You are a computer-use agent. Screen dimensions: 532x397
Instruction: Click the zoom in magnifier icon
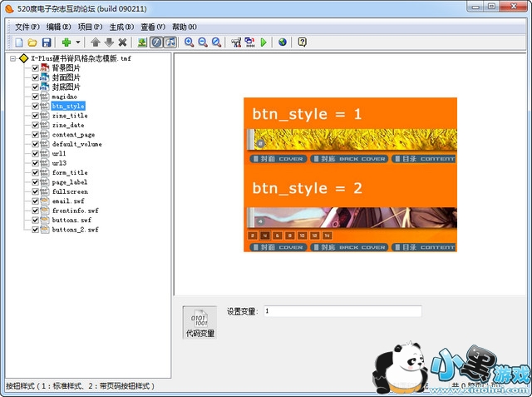coord(190,42)
